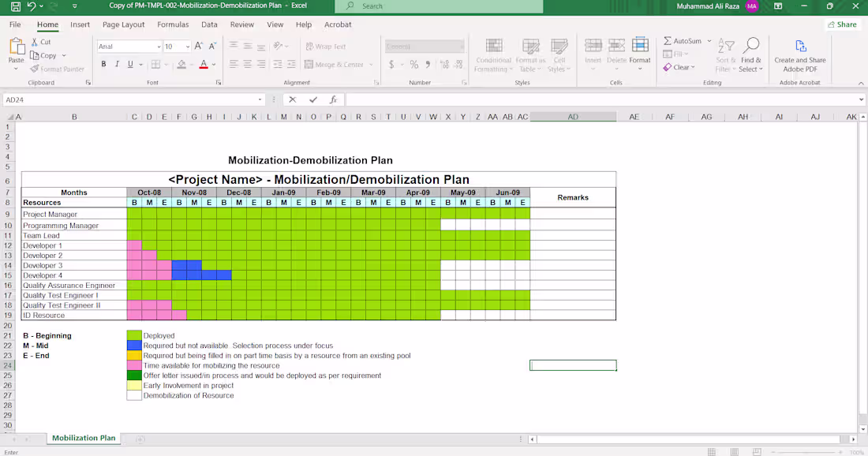Expand the Font Size dropdown
This screenshot has width=868, height=456.
[x=187, y=47]
